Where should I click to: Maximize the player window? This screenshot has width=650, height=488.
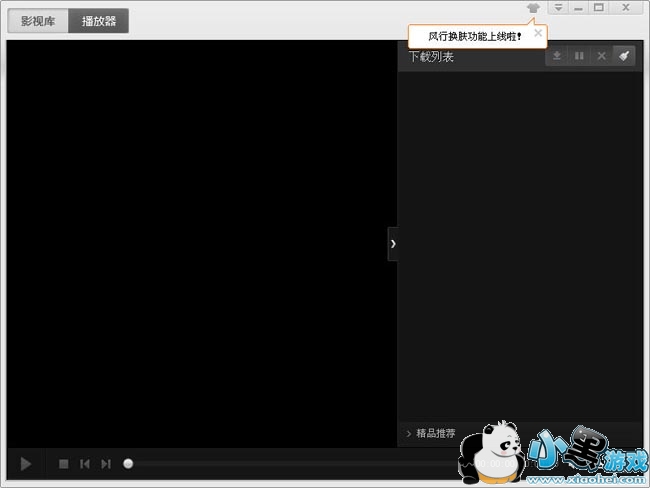tap(599, 7)
